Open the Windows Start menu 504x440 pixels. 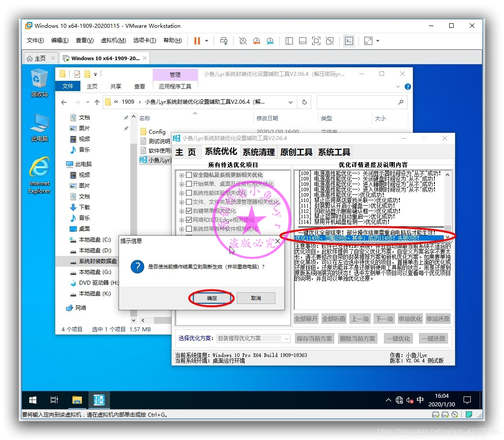32,400
